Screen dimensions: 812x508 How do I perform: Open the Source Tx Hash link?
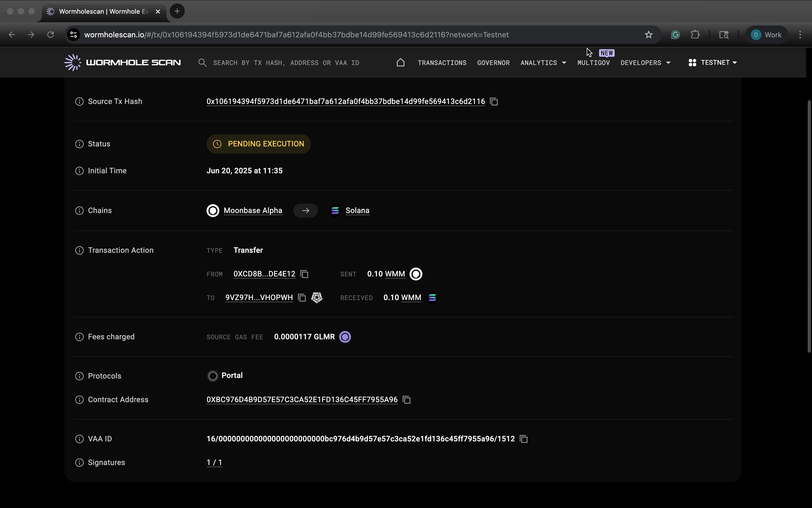[346, 102]
